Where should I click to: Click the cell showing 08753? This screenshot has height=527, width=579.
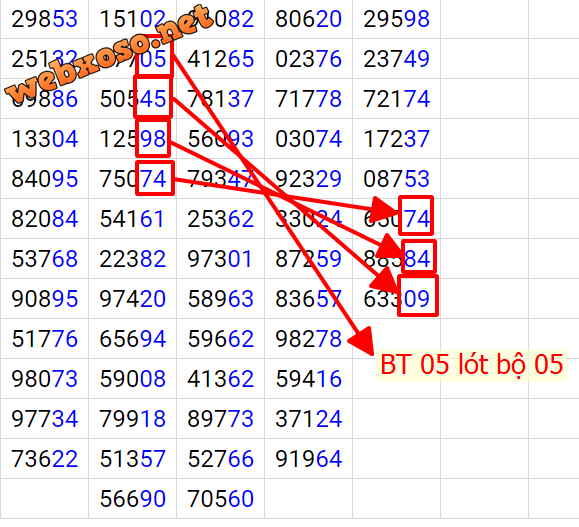(x=396, y=179)
